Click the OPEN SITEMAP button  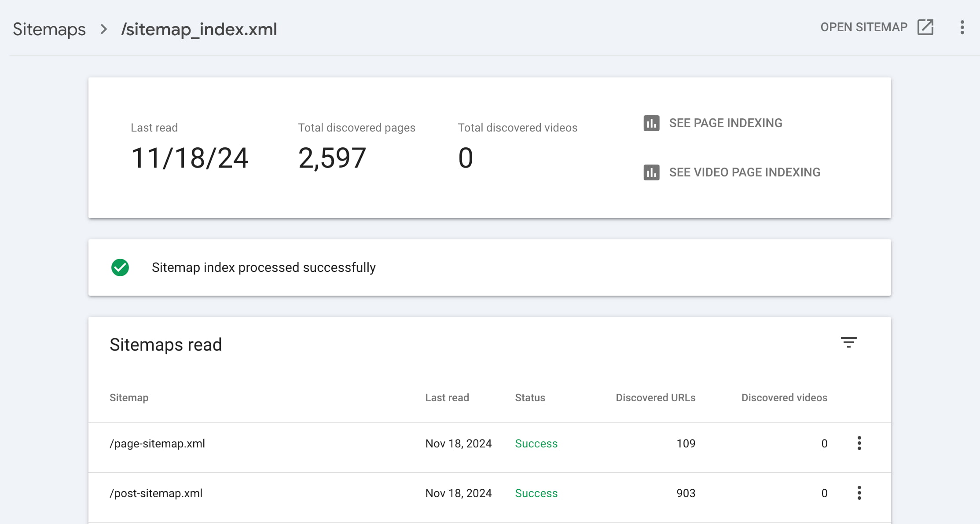point(877,27)
